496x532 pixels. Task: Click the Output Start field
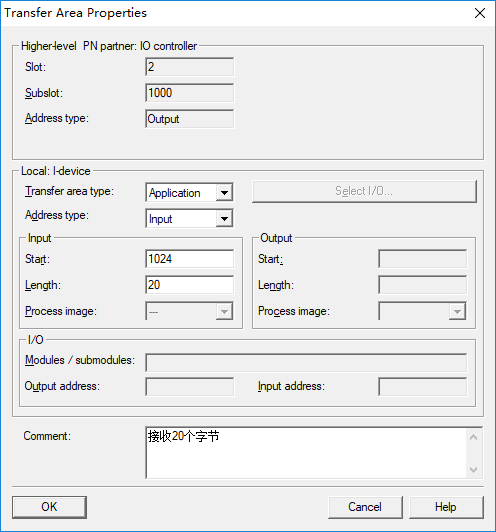coord(422,259)
